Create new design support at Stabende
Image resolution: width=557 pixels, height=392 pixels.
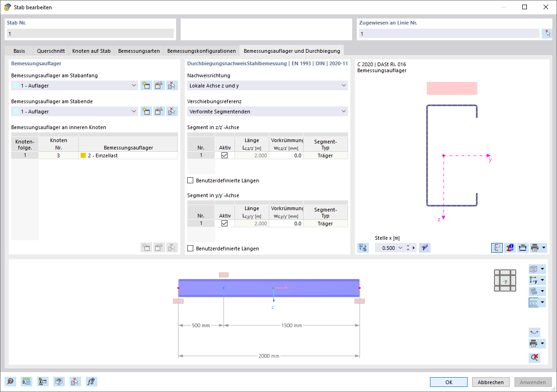pos(146,111)
